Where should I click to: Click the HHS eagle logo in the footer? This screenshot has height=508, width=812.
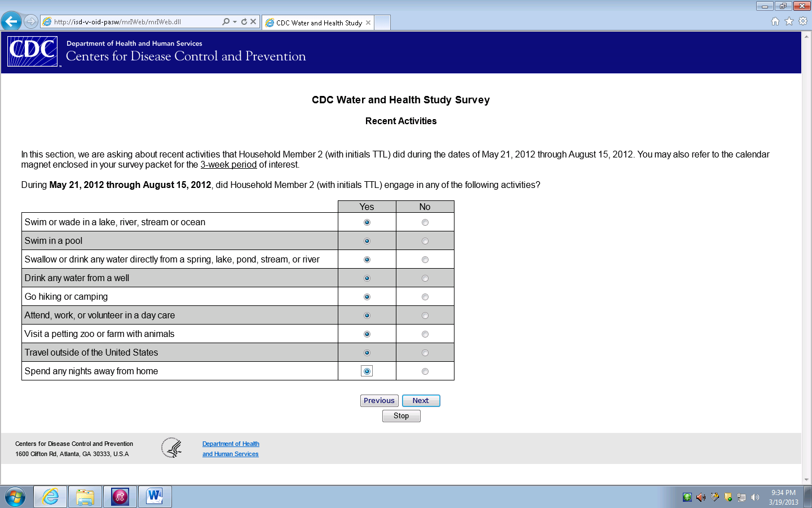point(171,448)
